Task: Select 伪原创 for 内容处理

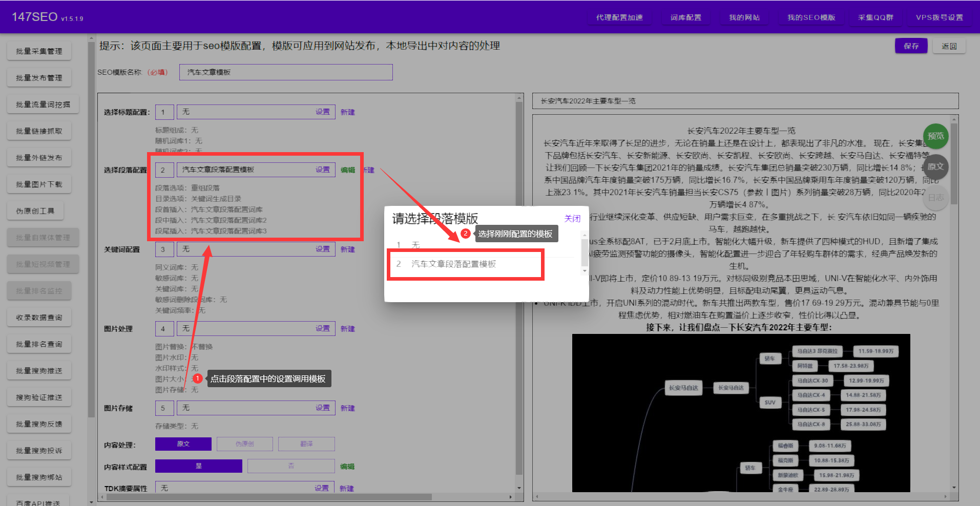Action: [245, 444]
